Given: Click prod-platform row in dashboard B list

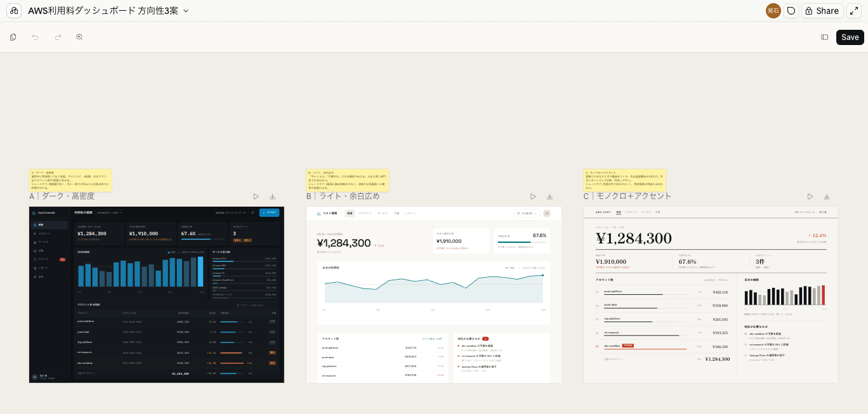Looking at the screenshot, I should coord(383,347).
